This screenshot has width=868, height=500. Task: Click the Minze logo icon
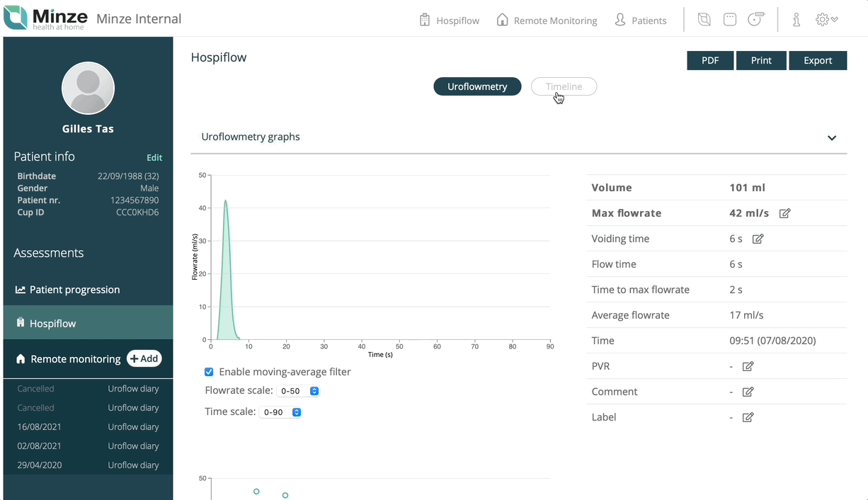(16, 18)
